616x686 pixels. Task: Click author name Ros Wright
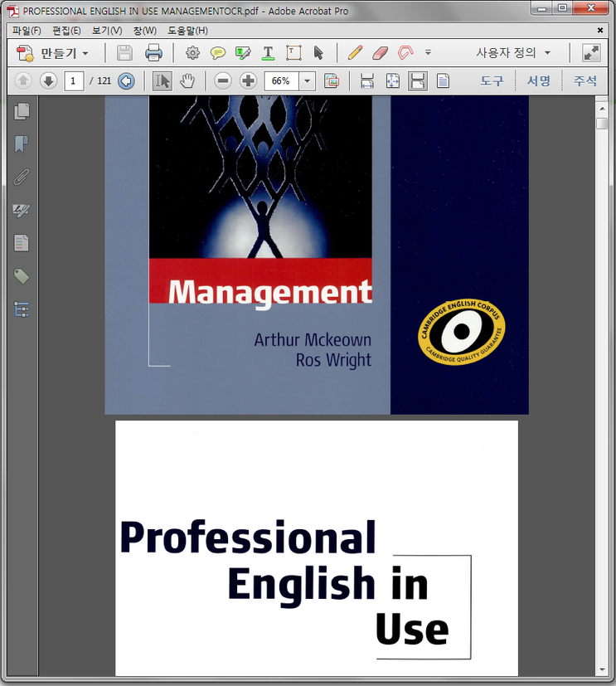coord(333,360)
